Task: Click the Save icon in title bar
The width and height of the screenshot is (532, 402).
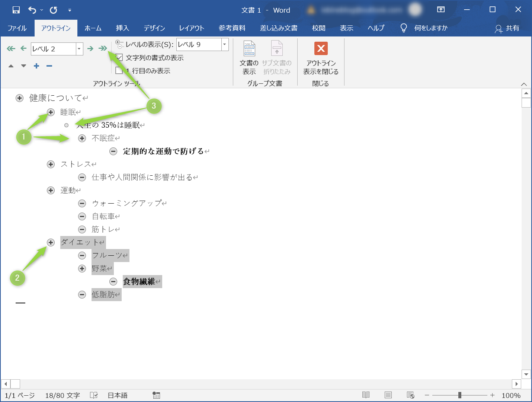Action: pyautogui.click(x=16, y=10)
